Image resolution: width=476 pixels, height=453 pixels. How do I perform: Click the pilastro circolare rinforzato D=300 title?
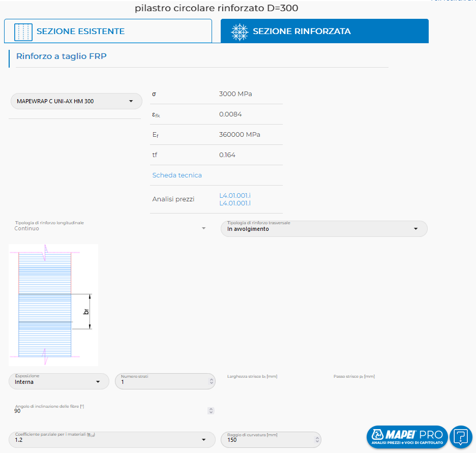tap(217, 8)
